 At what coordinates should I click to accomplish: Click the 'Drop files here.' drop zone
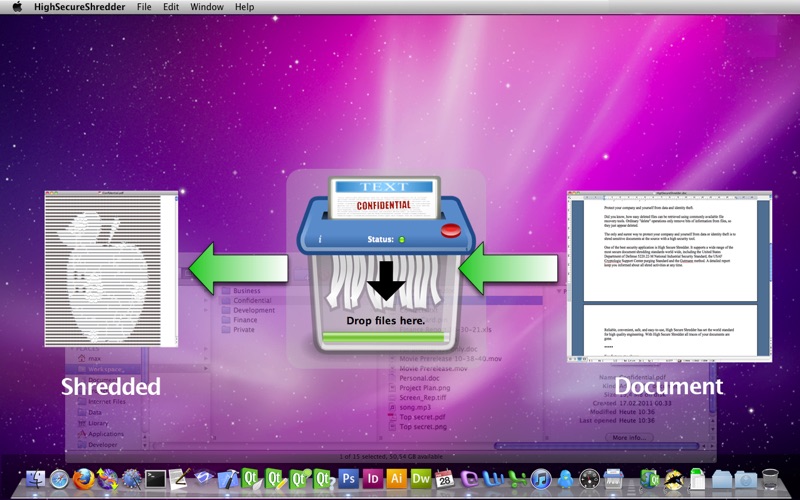tap(386, 321)
